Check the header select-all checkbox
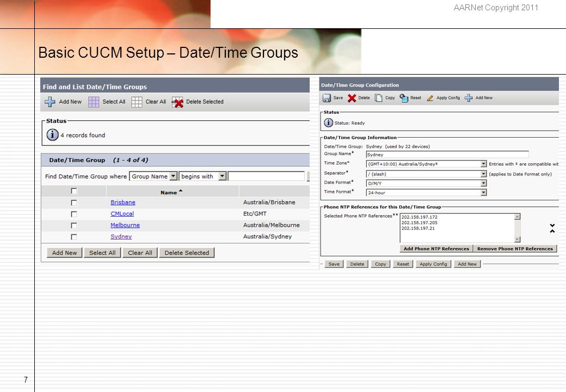This screenshot has height=392, width=566. tap(74, 191)
